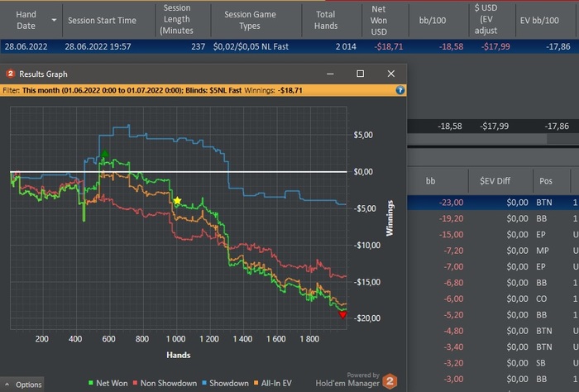This screenshot has width=579, height=392.
Task: Toggle the Showdown legend series
Action: pyautogui.click(x=225, y=383)
